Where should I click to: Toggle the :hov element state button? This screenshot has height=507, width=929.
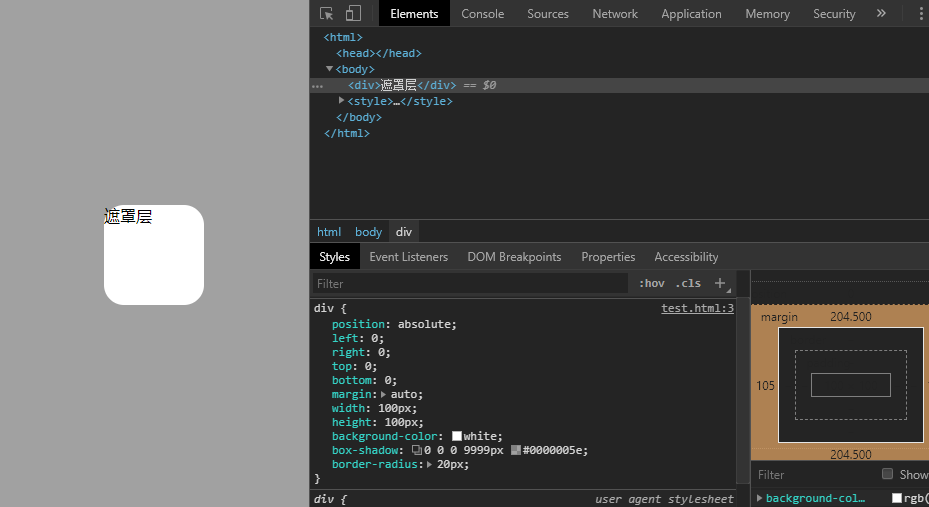pyautogui.click(x=652, y=283)
